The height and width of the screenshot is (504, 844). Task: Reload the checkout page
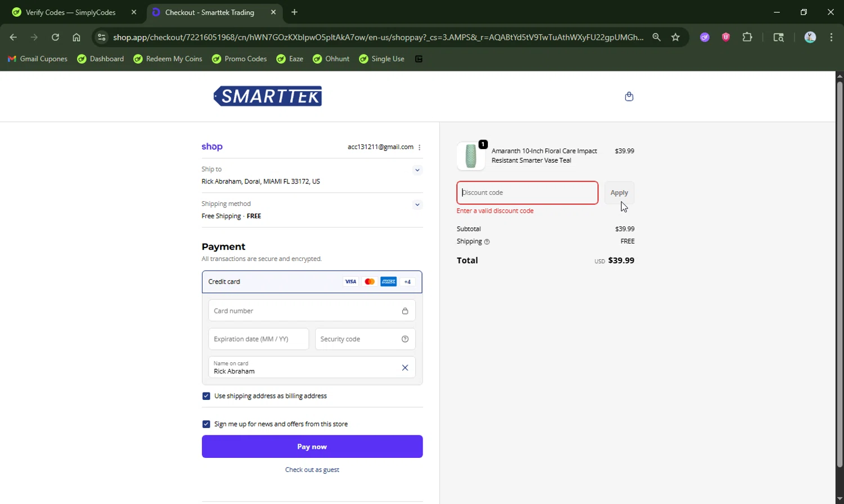pyautogui.click(x=55, y=37)
